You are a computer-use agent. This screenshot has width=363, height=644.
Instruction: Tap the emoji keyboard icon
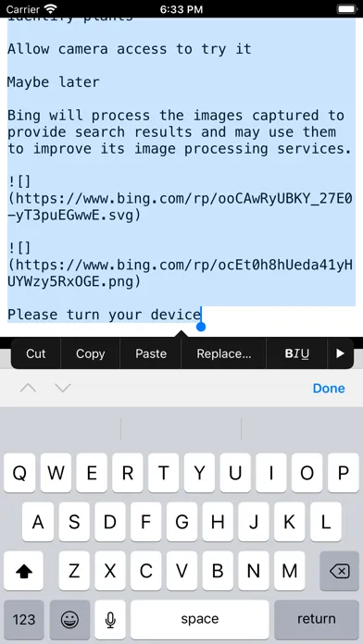(x=69, y=619)
